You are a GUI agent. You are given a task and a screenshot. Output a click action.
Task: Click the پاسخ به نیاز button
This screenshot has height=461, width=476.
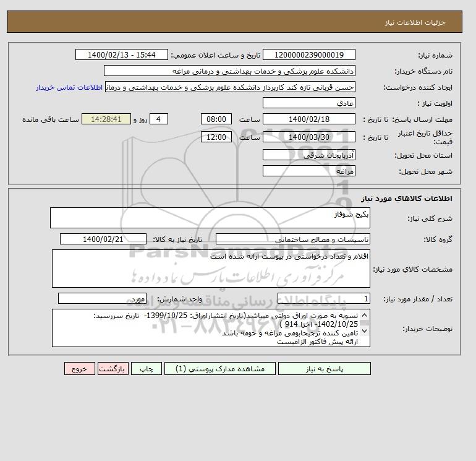[x=324, y=369]
